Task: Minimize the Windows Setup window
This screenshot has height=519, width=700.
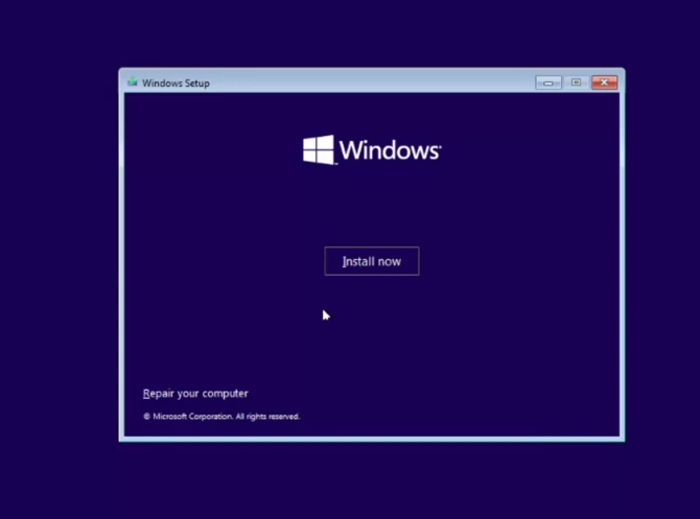Action: click(548, 83)
